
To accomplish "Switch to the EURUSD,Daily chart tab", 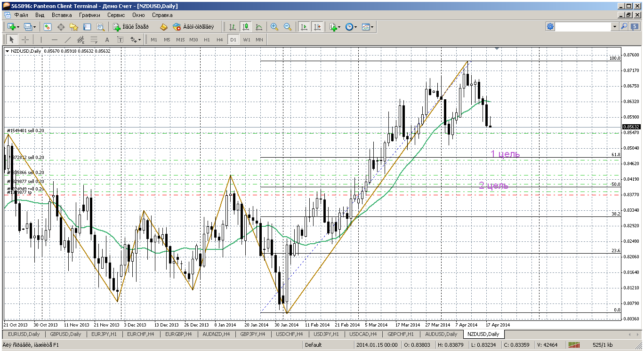I will click(x=24, y=334).
